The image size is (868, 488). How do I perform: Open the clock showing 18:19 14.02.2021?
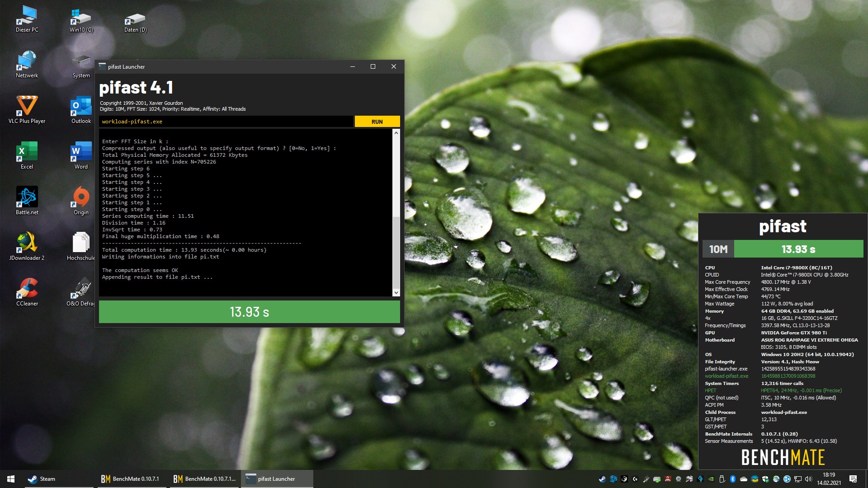pos(829,479)
